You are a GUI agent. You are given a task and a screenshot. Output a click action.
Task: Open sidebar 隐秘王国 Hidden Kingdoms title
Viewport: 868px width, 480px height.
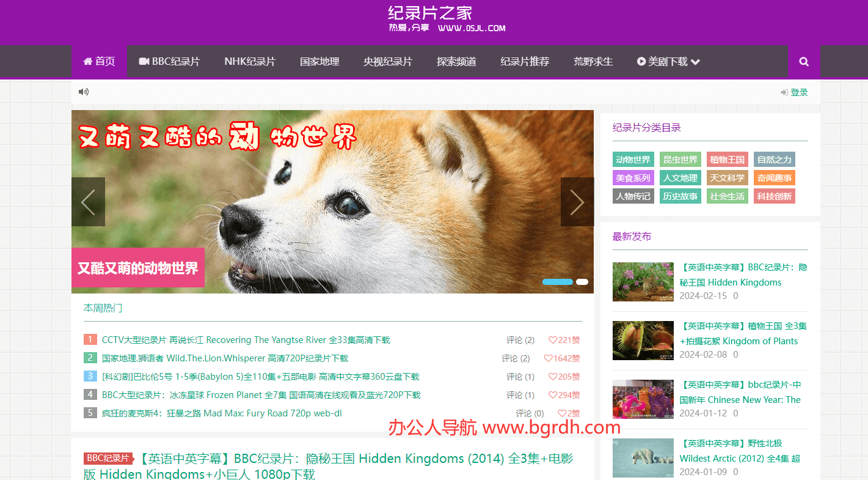pos(743,275)
